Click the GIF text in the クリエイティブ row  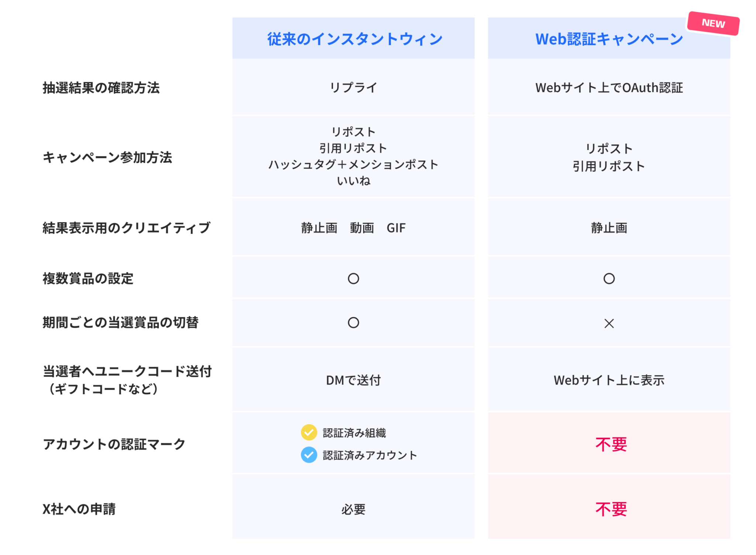coord(396,228)
